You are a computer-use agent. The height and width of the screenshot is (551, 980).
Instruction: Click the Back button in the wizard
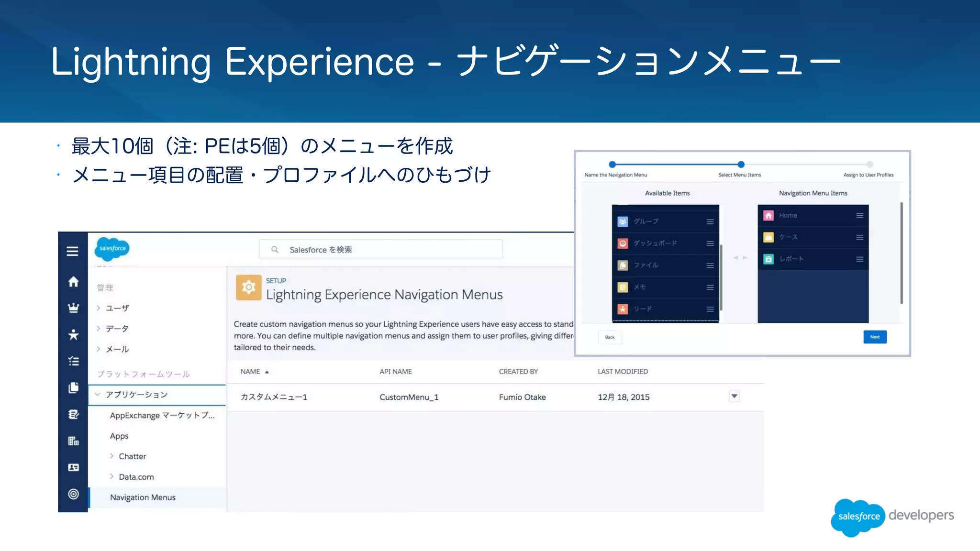pyautogui.click(x=610, y=337)
